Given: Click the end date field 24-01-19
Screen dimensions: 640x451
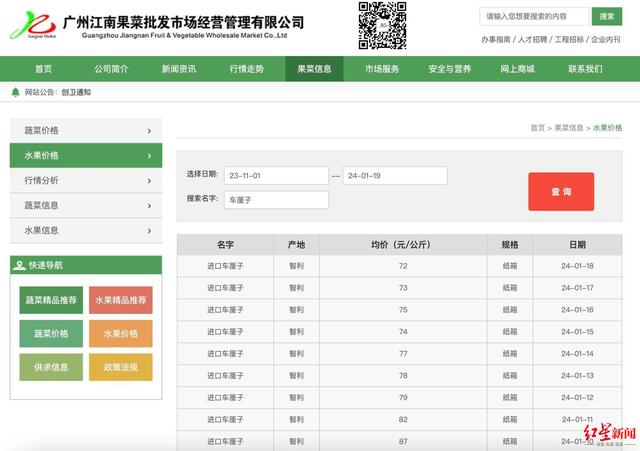Looking at the screenshot, I should 395,176.
